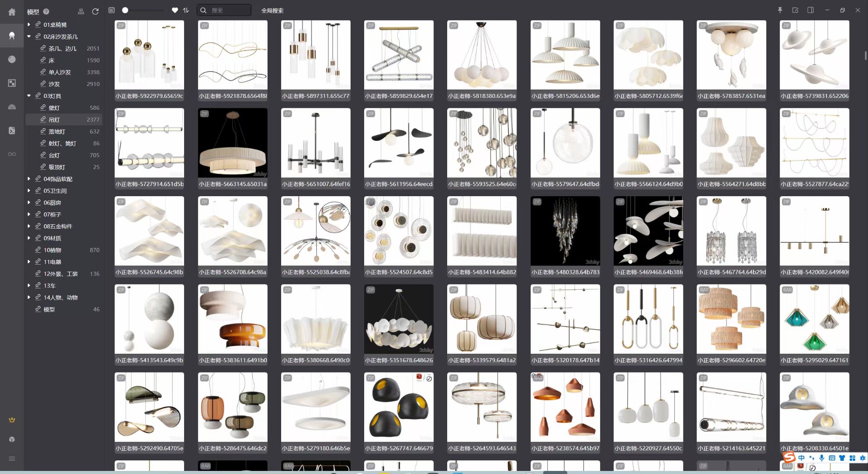Refresh the model category list
Viewport: 868px width, 474px height.
click(x=95, y=11)
